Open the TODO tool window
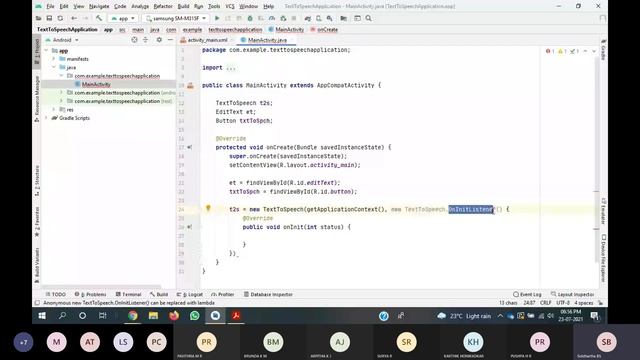The height and width of the screenshot is (360, 640). 56,294
